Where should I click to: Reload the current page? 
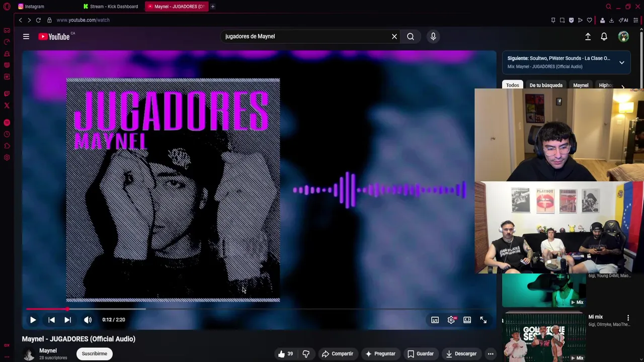(38, 20)
